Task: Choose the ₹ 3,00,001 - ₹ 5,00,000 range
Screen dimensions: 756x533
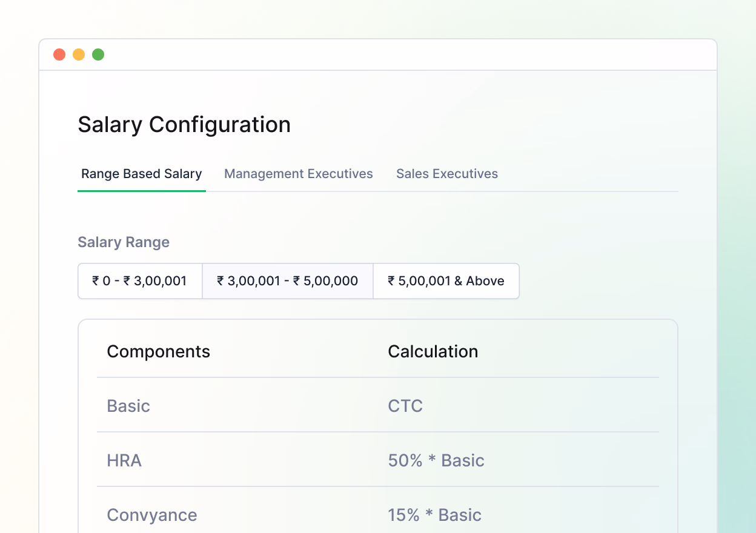Action: pos(288,281)
